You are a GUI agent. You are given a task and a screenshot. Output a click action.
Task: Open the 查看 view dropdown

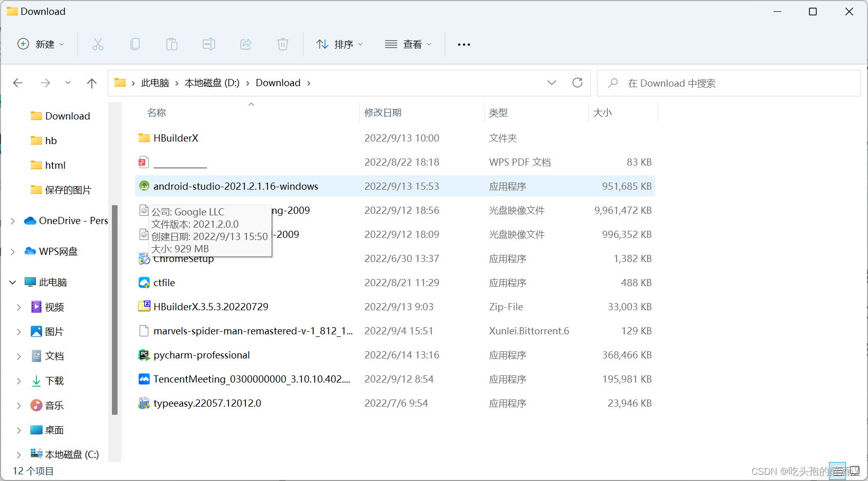tap(408, 44)
